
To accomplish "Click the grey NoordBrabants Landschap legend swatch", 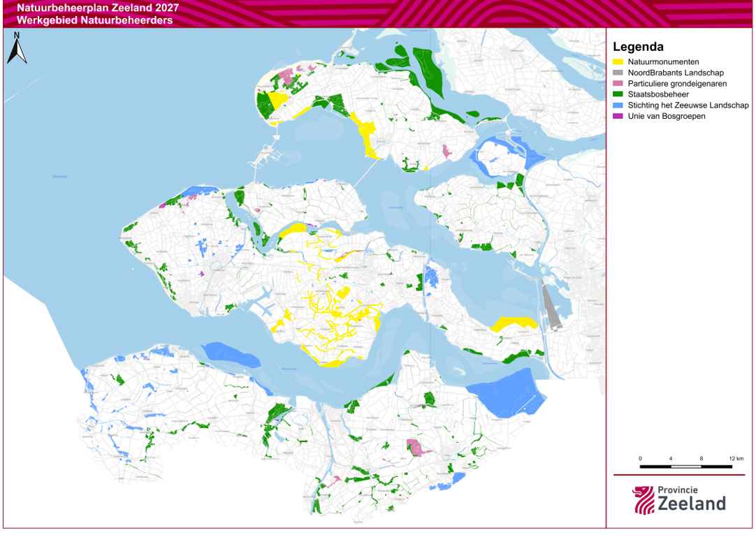I will (x=618, y=73).
